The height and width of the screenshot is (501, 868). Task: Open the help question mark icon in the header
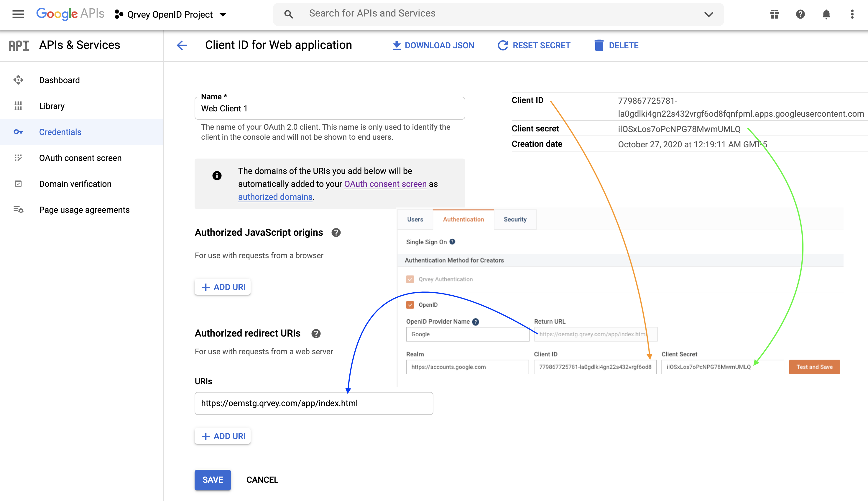tap(800, 14)
